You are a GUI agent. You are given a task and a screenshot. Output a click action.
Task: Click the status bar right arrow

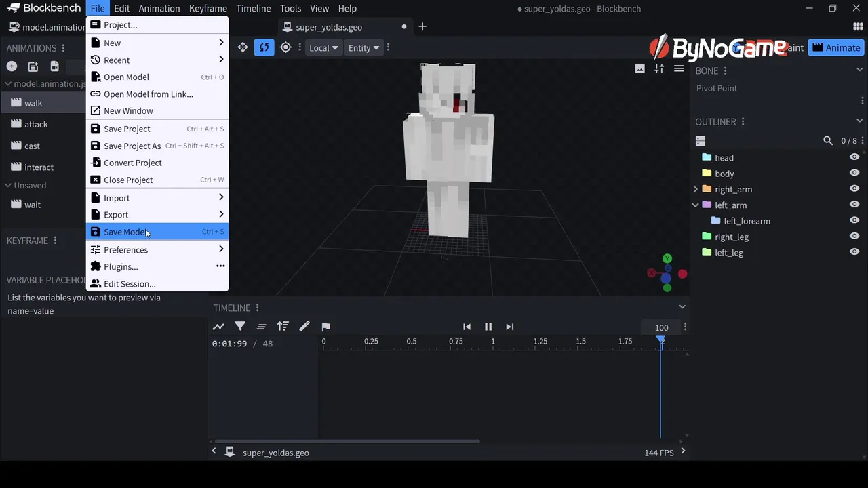tap(683, 451)
